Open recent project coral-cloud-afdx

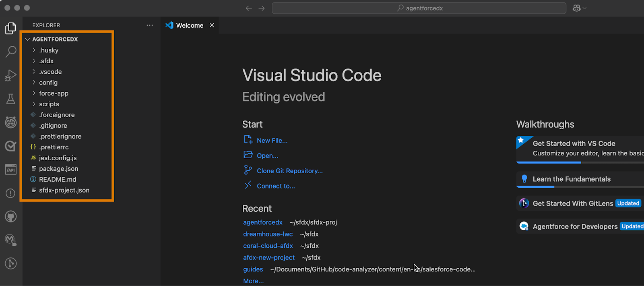click(268, 246)
